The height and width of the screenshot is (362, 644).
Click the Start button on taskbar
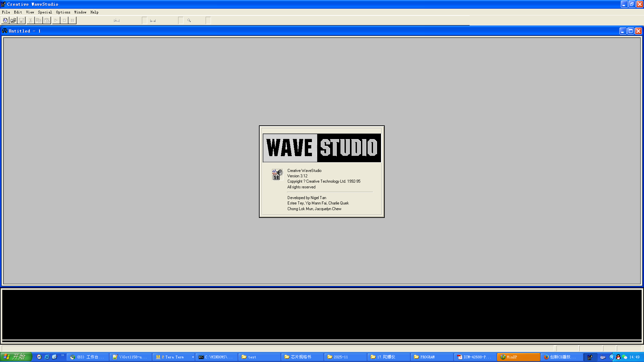(x=16, y=357)
